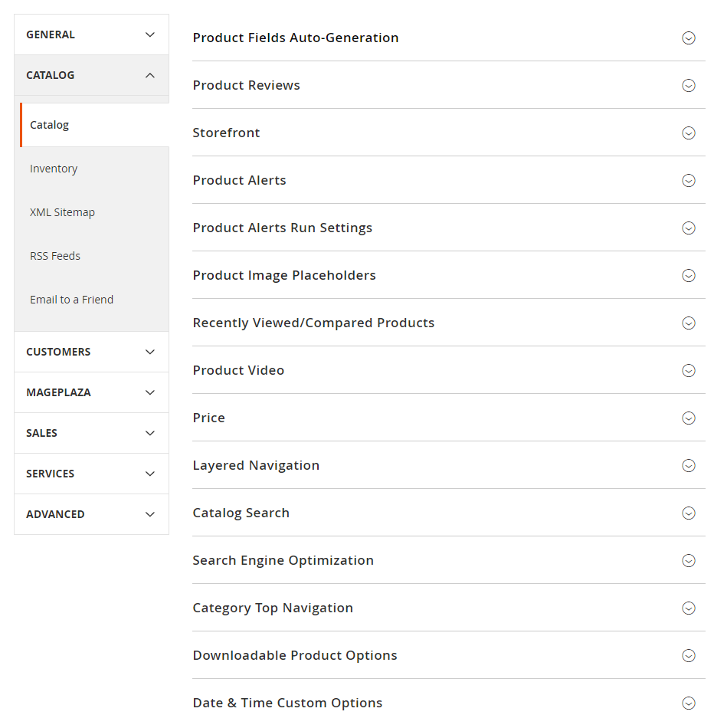
Task: Click the circled chevron beside Search Engine Optimization
Action: pyautogui.click(x=688, y=560)
